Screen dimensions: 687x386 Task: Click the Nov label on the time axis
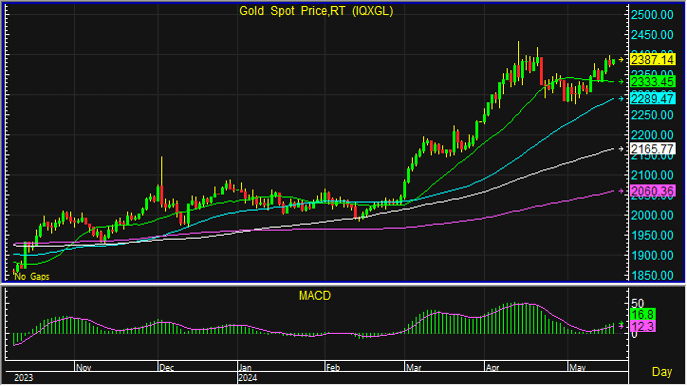coord(84,368)
